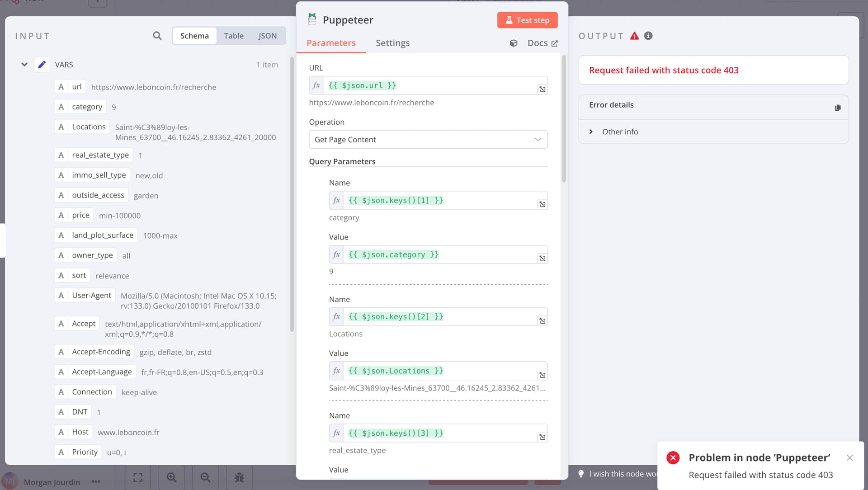Zoom out on the canvas
Image resolution: width=868 pixels, height=490 pixels.
pyautogui.click(x=205, y=477)
